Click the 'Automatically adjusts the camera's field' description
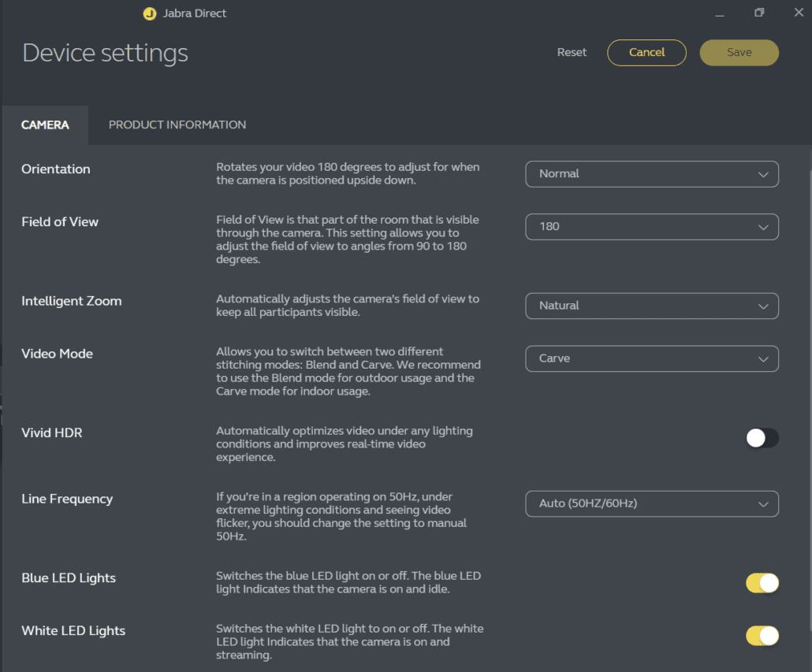The height and width of the screenshot is (672, 812). pyautogui.click(x=348, y=306)
